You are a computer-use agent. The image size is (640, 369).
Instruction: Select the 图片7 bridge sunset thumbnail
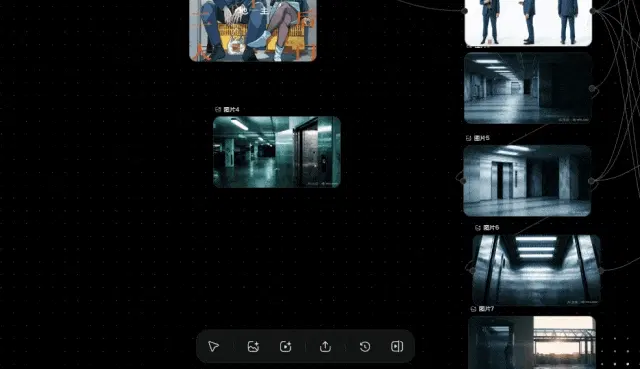(532, 342)
